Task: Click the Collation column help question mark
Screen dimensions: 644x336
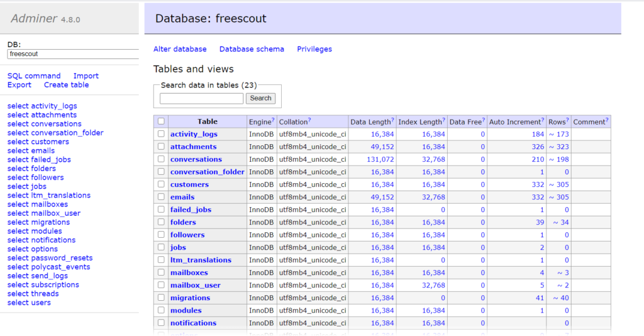Action: (x=309, y=120)
